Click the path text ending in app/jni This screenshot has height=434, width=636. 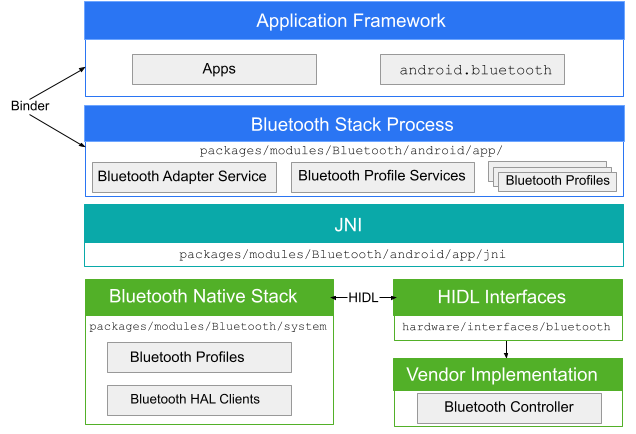tap(342, 255)
